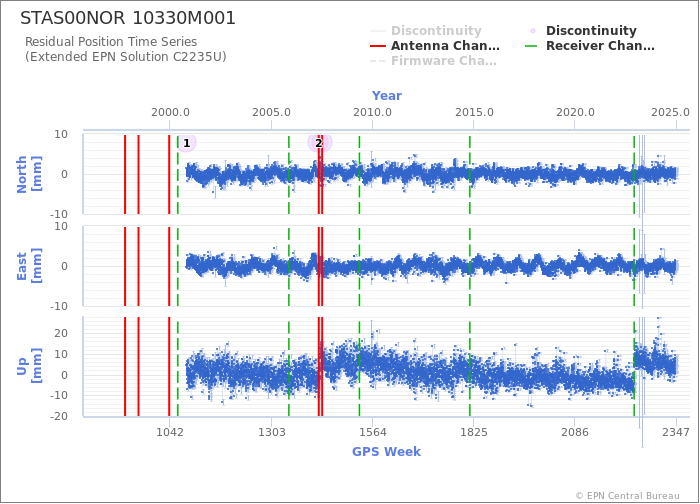Click the 2015.0 year tick label
700x504 pixels.
(474, 112)
